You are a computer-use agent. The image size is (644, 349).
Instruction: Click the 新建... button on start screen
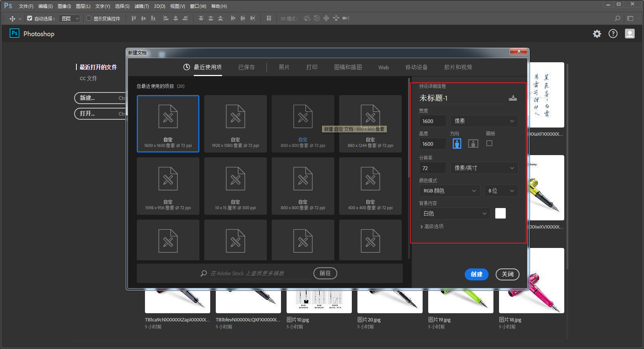pos(101,98)
